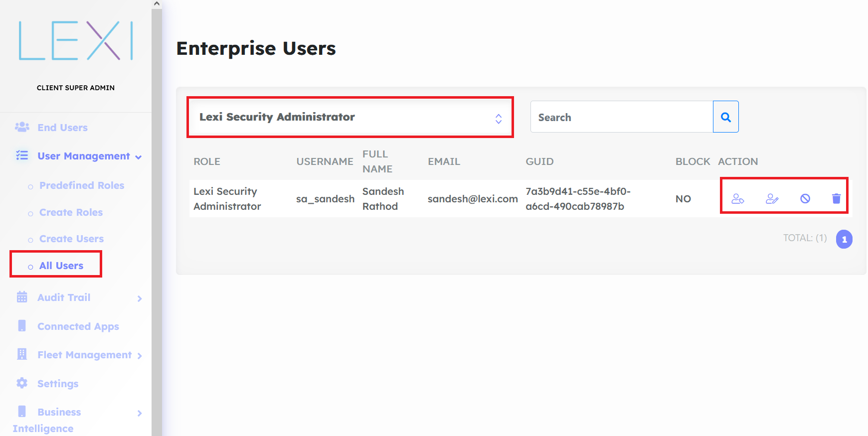Click the End Users people icon

[22, 128]
